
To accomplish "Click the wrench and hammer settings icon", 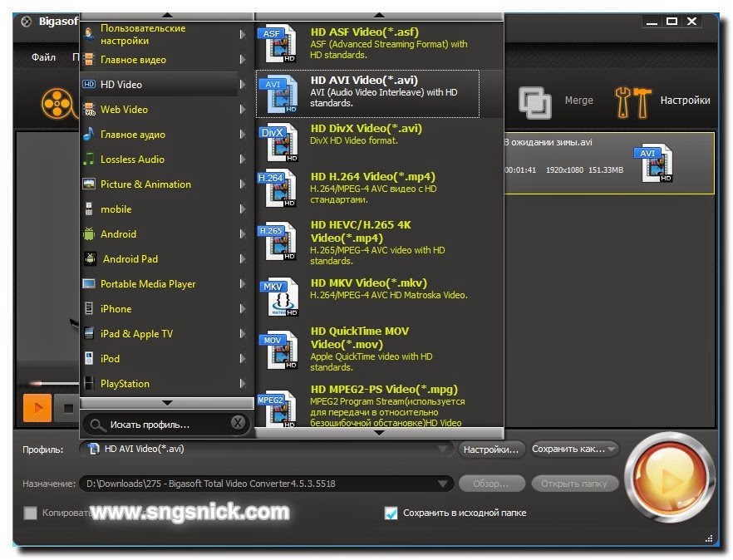I will pos(633,102).
